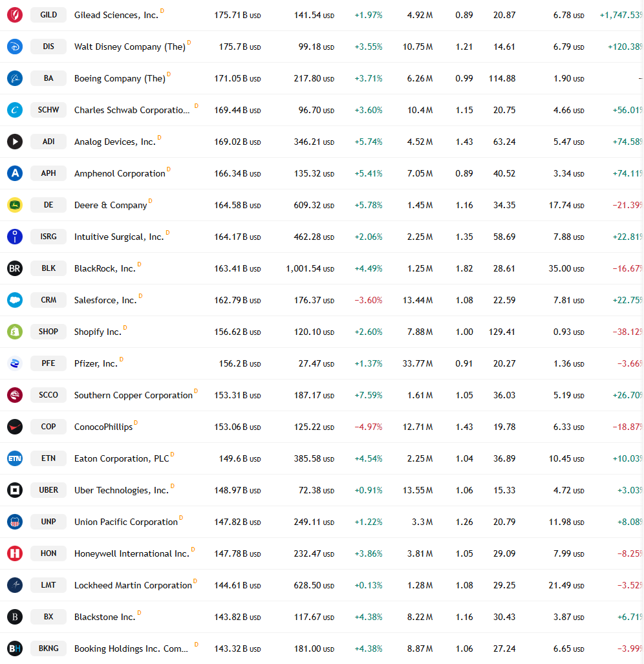Click Pfizer volume 33.77 M
Screen dimensions: 644x664
coord(418,363)
